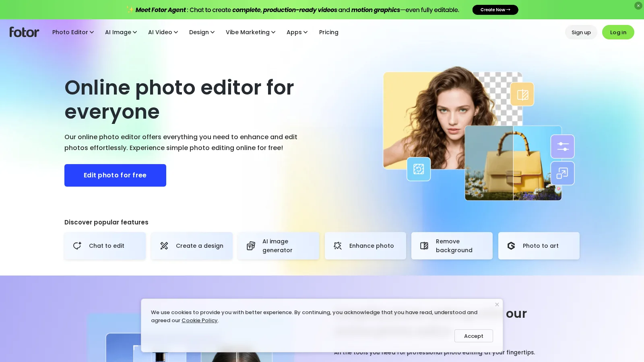The image size is (644, 362).
Task: Click the yellow handbag hero image
Action: pyautogui.click(x=513, y=163)
